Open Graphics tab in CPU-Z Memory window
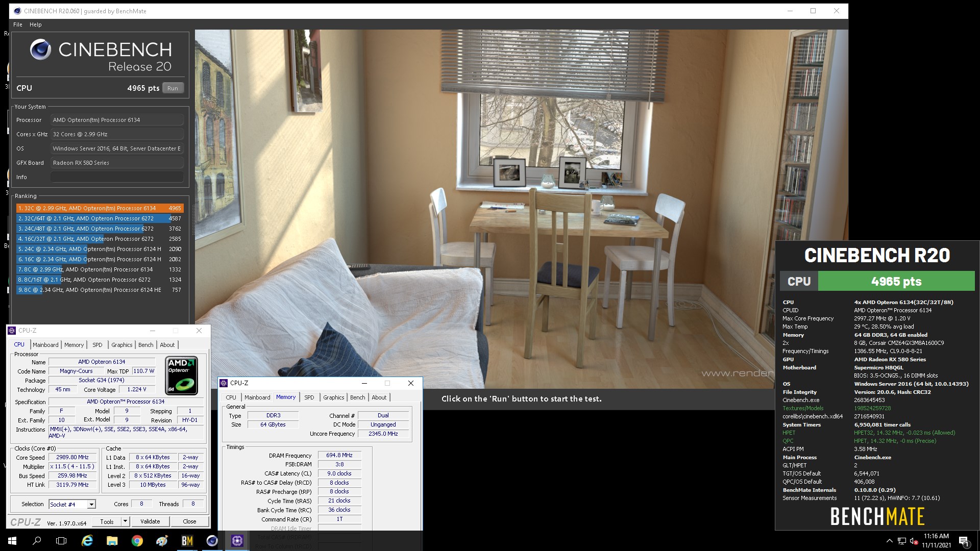This screenshot has height=551, width=980. coord(334,397)
